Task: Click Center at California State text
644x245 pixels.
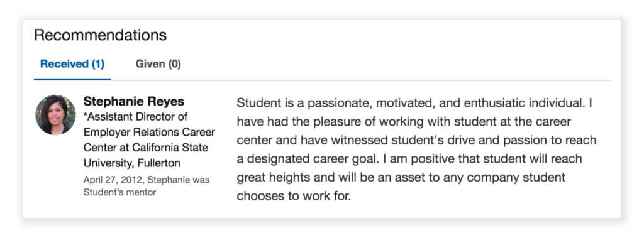Action: pyautogui.click(x=146, y=148)
